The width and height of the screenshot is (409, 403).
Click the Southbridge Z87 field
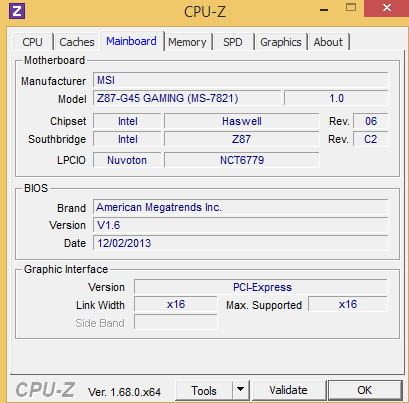pos(242,139)
